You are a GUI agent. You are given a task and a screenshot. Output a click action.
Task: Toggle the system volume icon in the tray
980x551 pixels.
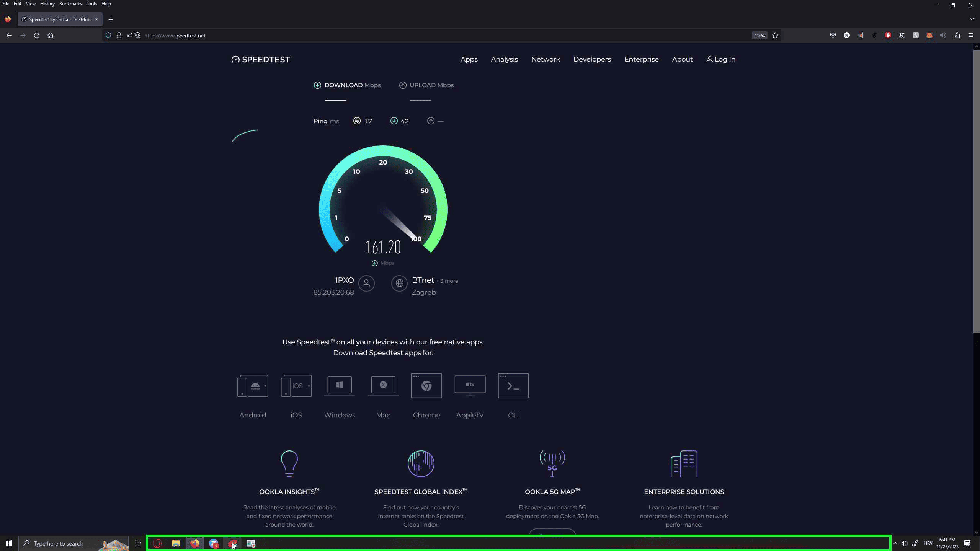click(x=904, y=543)
